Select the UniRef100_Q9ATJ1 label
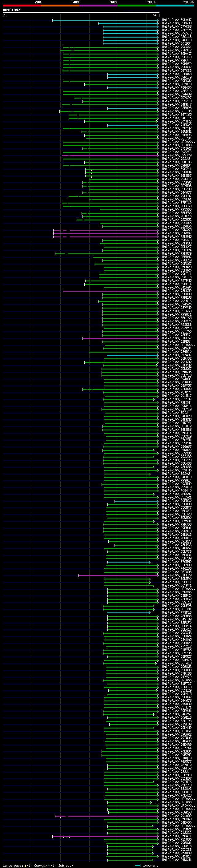Image resolution: width=197 pixels, height=868 pixels. [176, 274]
